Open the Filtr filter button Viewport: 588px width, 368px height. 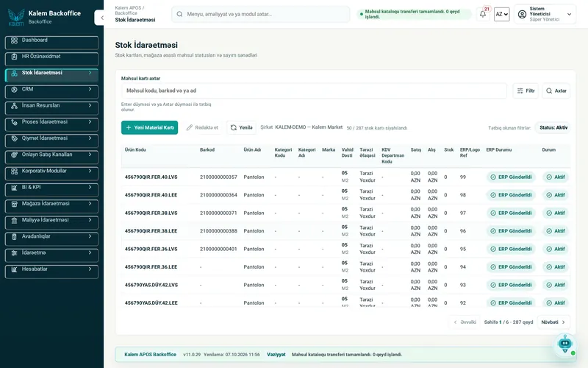[526, 91]
